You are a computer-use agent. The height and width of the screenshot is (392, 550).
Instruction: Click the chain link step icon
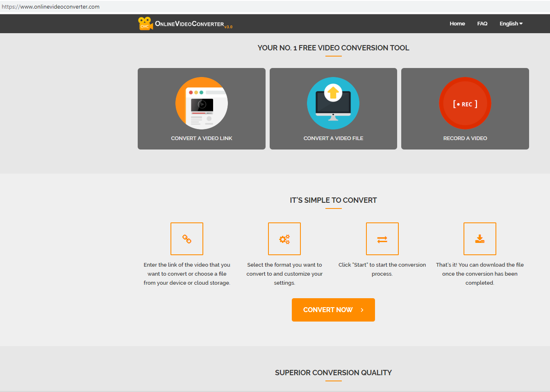[187, 239]
